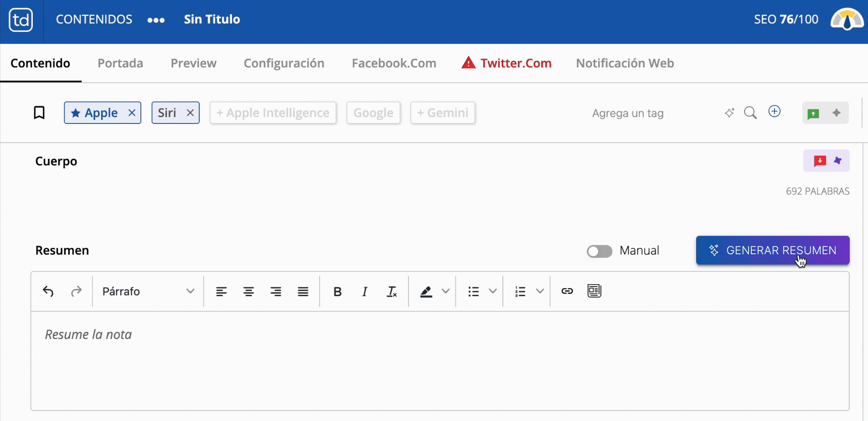Image resolution: width=868 pixels, height=421 pixels.
Task: Switch to the Portada tab
Action: 120,63
